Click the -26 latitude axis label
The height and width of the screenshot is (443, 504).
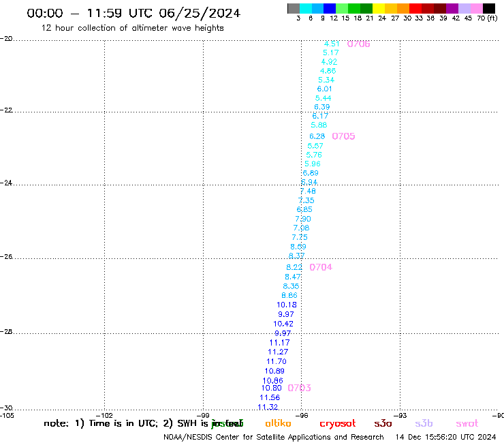point(6,257)
